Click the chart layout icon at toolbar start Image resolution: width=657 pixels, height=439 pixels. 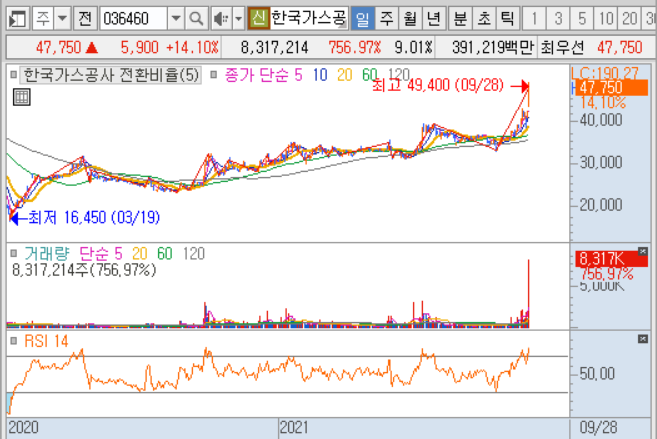(x=17, y=19)
